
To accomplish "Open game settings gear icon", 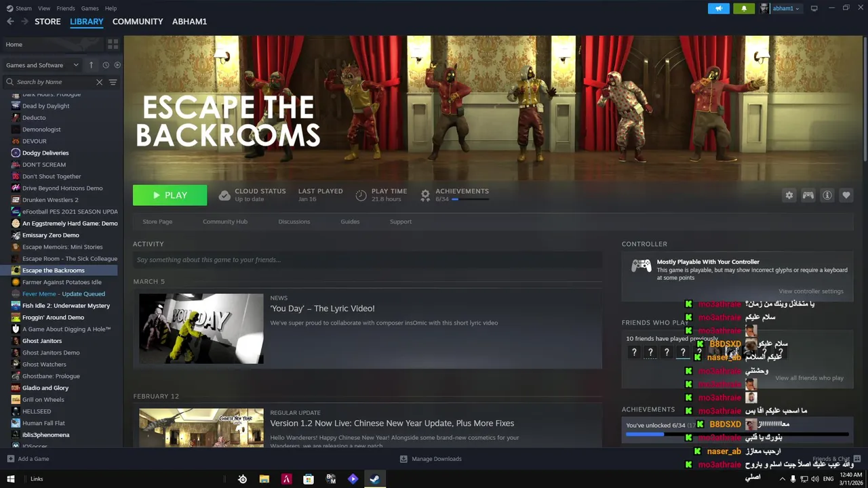I will pyautogui.click(x=789, y=195).
